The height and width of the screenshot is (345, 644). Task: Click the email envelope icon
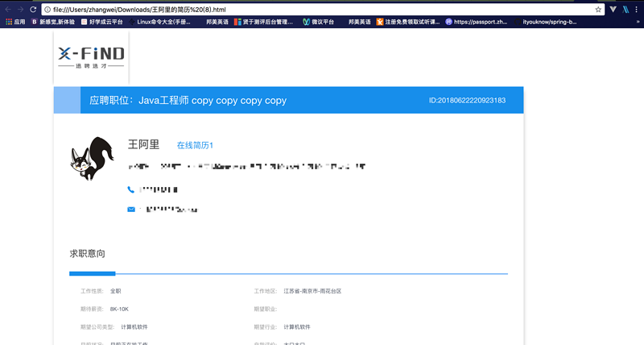(131, 210)
